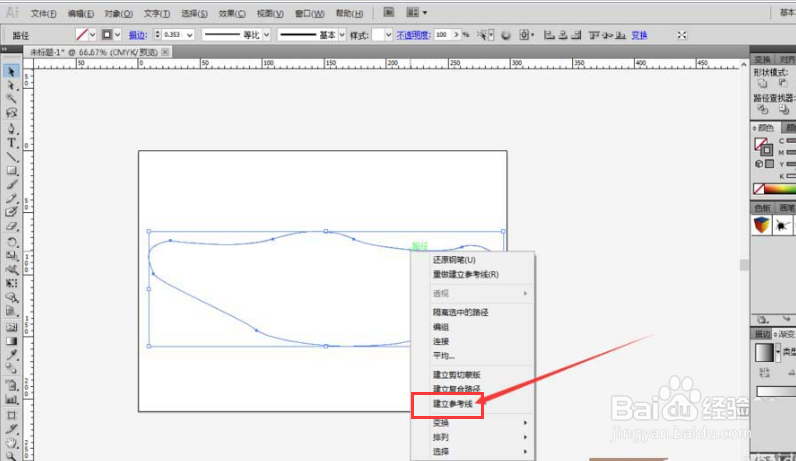Open the 视图(V) menu
Viewport: 796px width, 461px height.
pos(270,14)
